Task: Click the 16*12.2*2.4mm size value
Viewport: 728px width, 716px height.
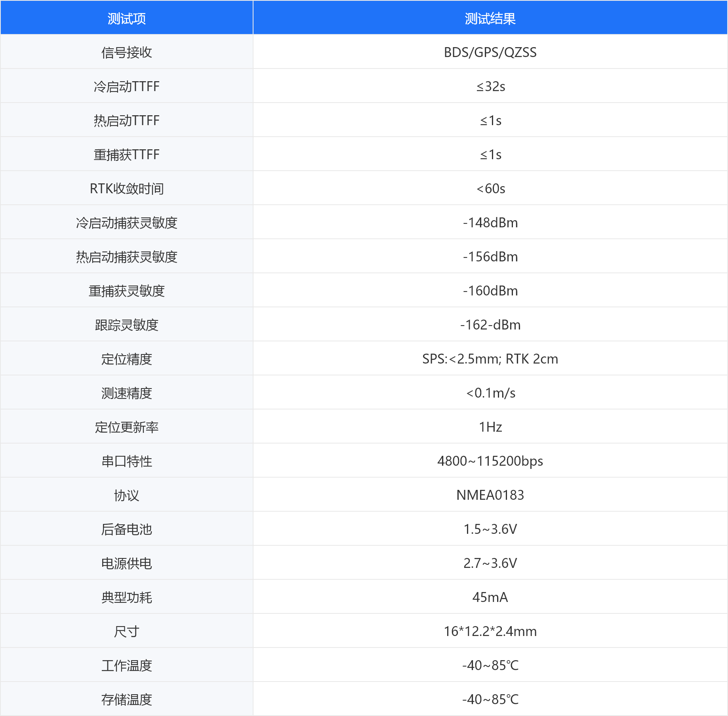Action: coord(490,631)
